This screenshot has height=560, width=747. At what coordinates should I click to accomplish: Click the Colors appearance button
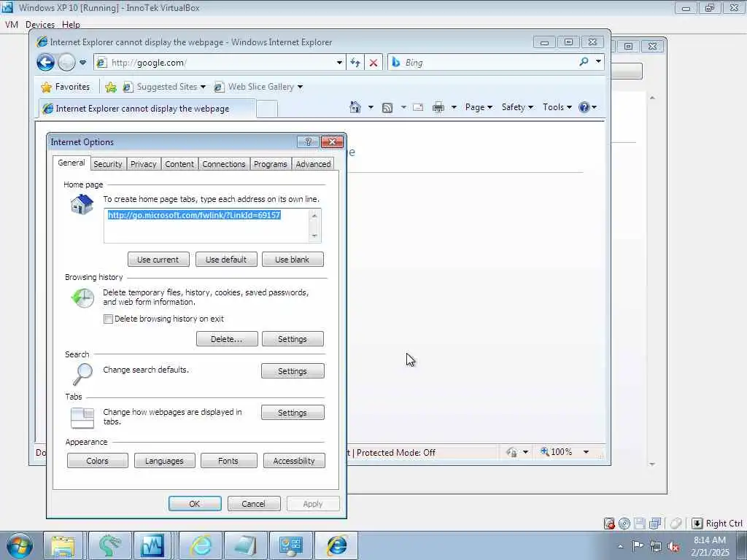tap(98, 461)
